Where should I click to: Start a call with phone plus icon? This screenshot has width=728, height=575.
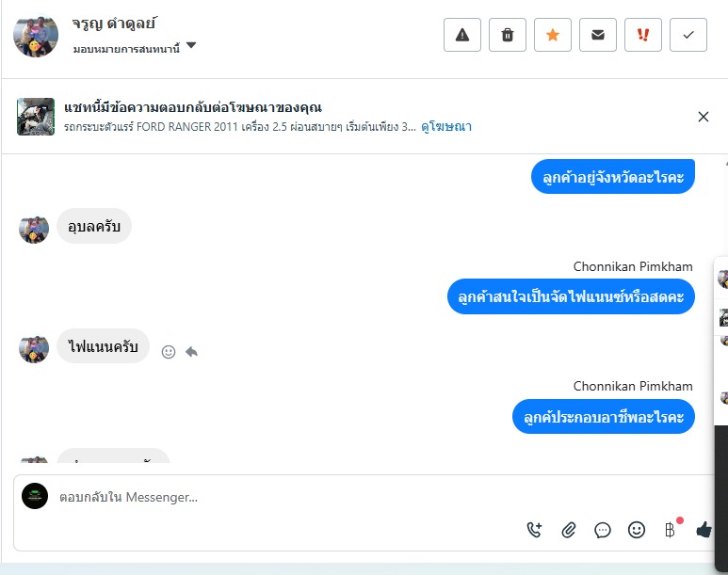tap(534, 530)
